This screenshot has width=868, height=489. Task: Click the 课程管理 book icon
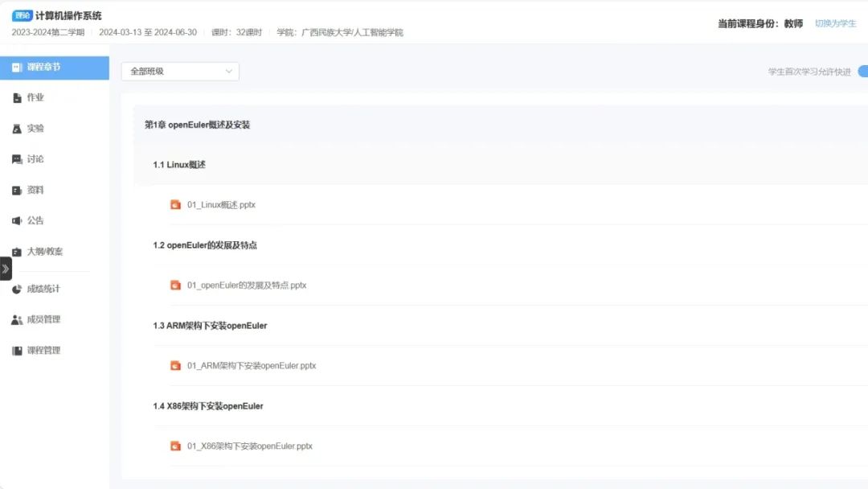click(17, 351)
